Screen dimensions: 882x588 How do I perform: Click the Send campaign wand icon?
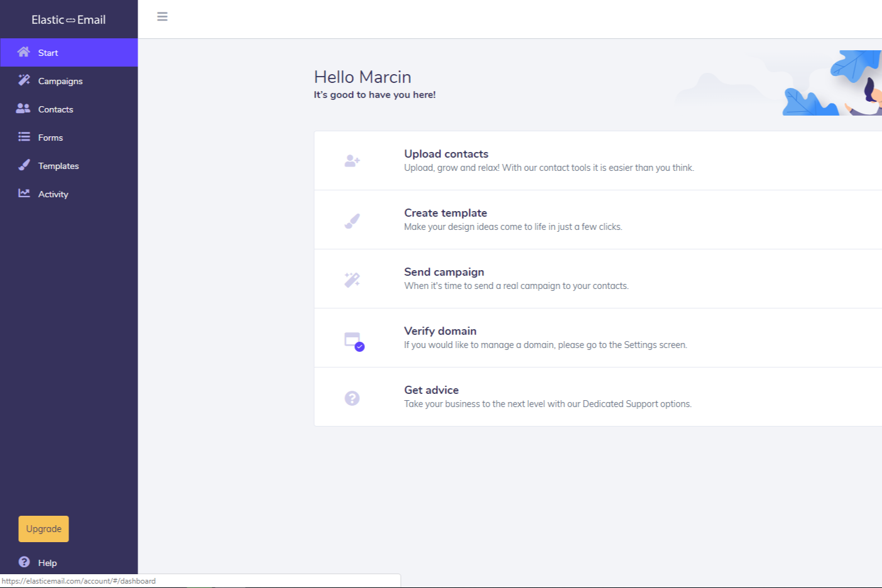click(x=352, y=278)
